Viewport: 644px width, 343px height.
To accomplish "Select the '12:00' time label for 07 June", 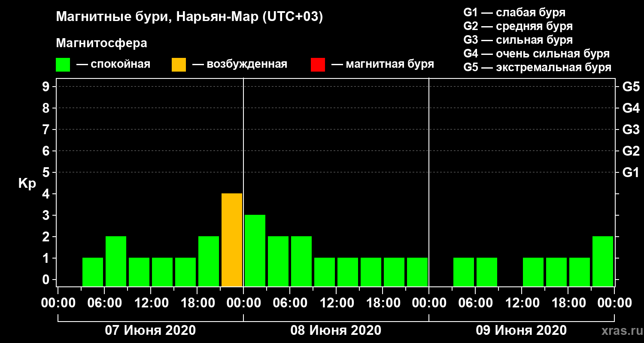I will (151, 303).
